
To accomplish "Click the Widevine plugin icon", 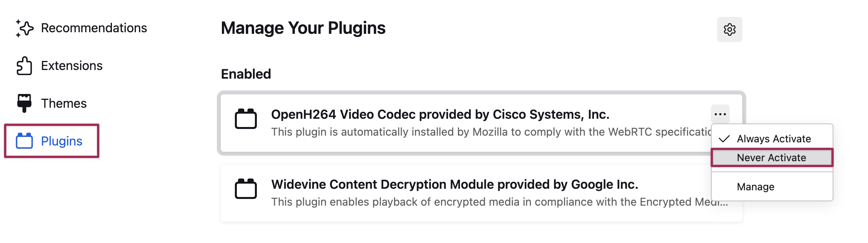I will (246, 189).
